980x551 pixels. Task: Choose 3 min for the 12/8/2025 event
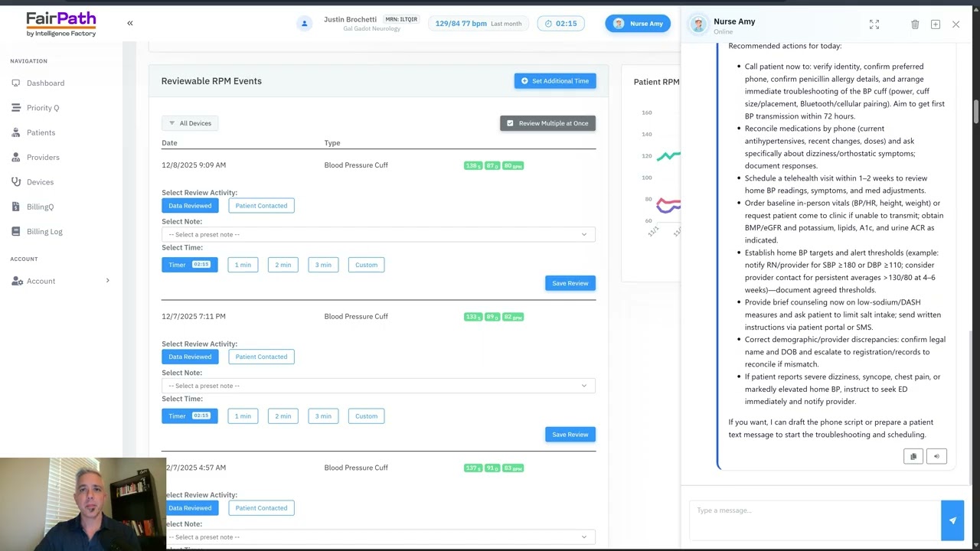[x=323, y=265]
